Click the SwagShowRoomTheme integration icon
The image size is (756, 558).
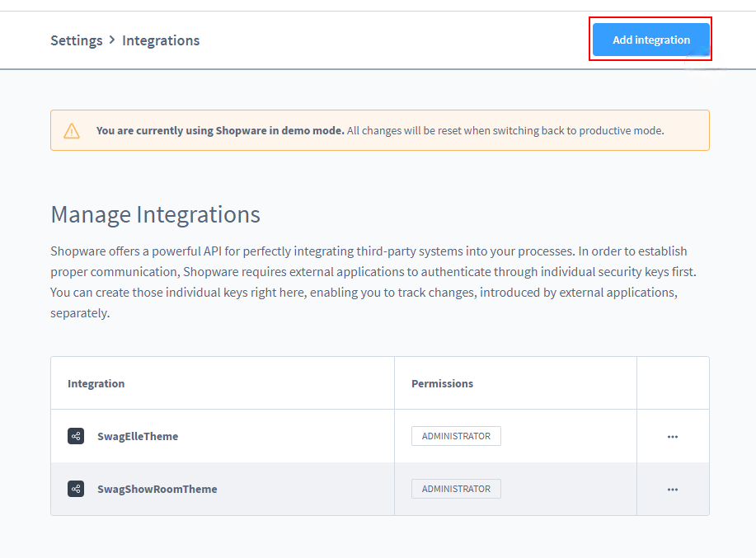(x=76, y=489)
